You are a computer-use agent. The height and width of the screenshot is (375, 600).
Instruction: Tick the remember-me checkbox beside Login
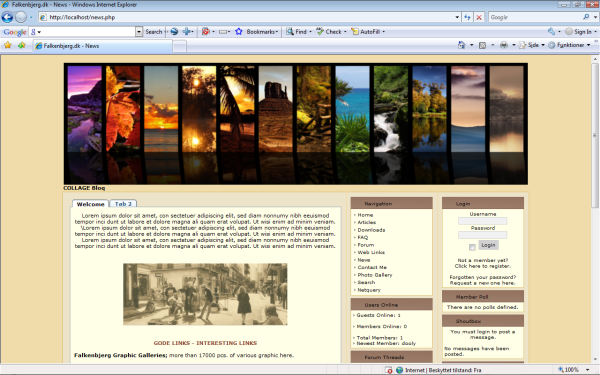point(472,247)
